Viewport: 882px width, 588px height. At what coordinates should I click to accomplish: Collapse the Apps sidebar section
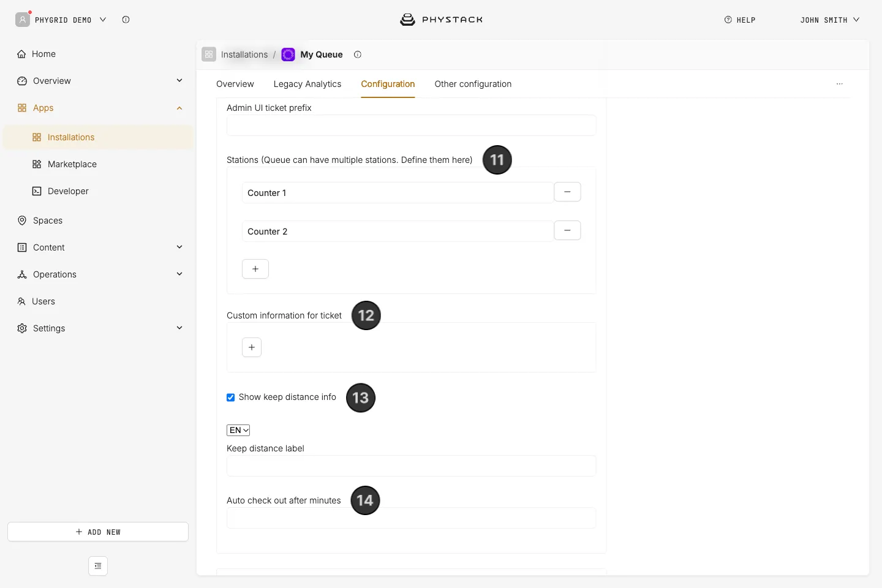click(179, 108)
